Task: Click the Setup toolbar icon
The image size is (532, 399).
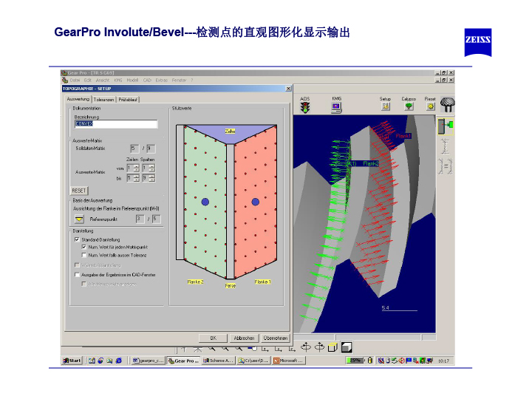Action: 385,106
